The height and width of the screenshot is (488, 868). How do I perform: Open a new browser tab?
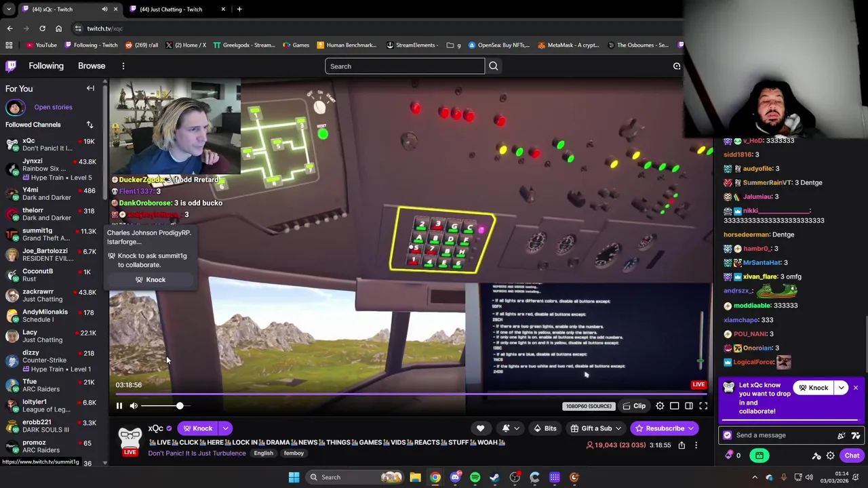[239, 9]
